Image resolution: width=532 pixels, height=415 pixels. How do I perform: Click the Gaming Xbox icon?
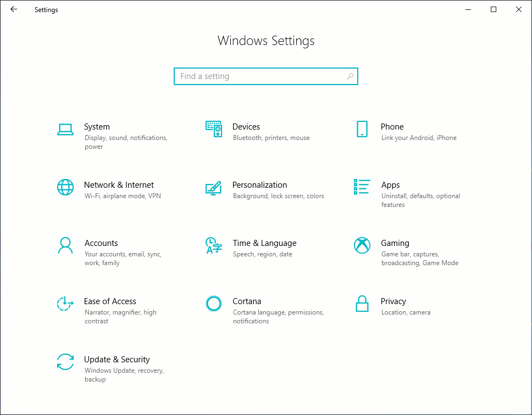coord(362,245)
